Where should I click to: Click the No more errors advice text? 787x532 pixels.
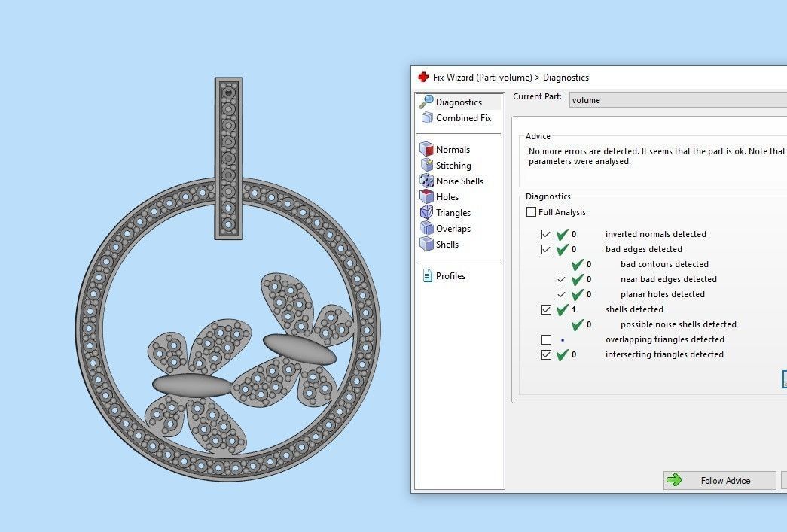(x=657, y=156)
